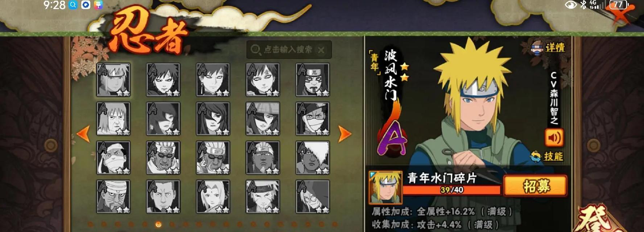Go to previous page with left arrow
Image resolution: width=644 pixels, height=232 pixels.
click(x=83, y=134)
